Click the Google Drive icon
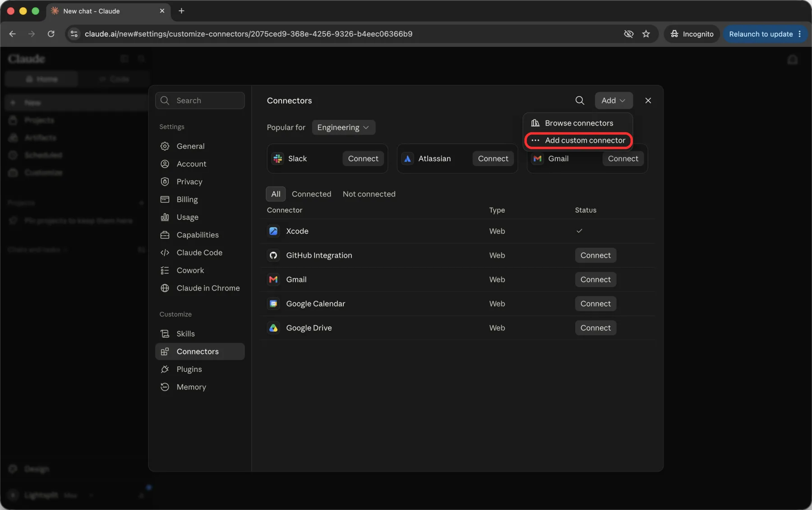The height and width of the screenshot is (510, 812). (273, 328)
